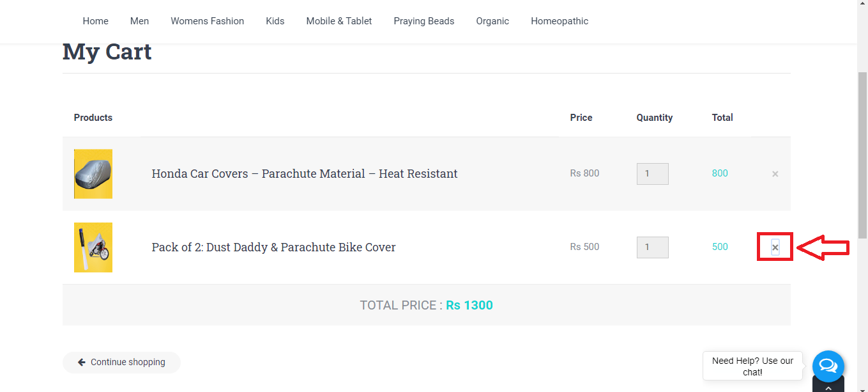868x392 pixels.
Task: Click Continue shopping button
Action: (121, 362)
